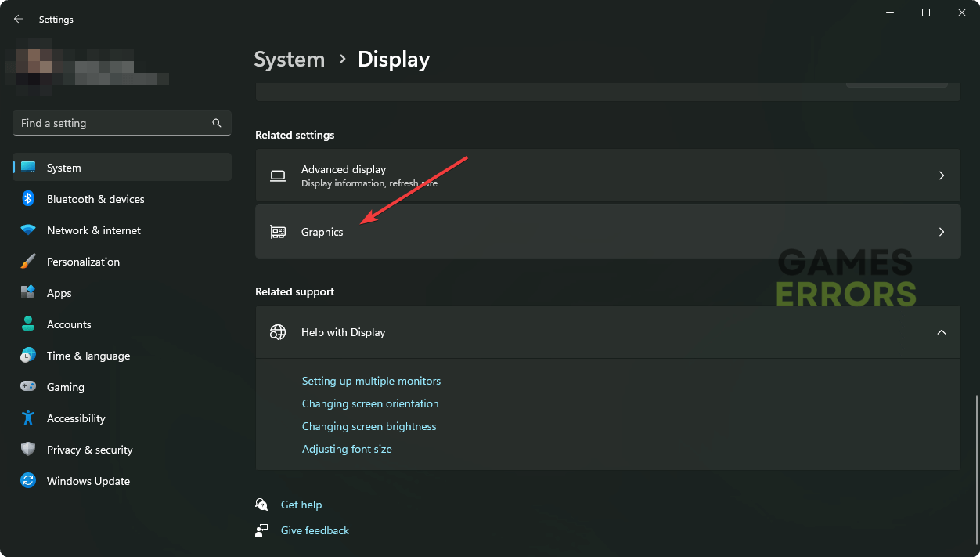The width and height of the screenshot is (980, 557).
Task: Click the back arrow in title bar
Action: point(19,19)
